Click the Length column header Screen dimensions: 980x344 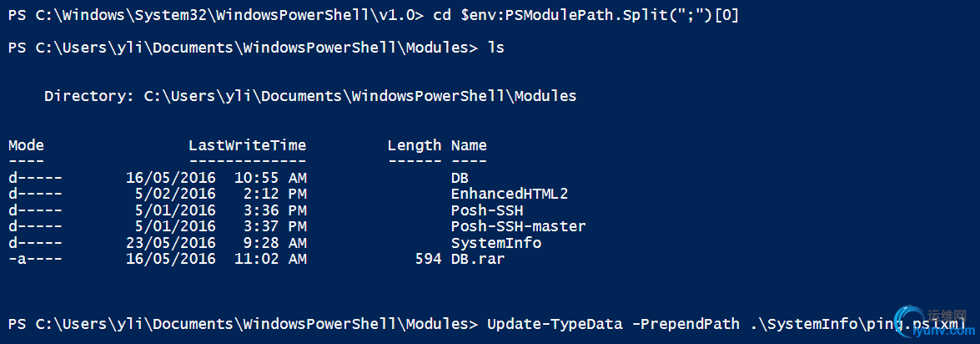414,145
